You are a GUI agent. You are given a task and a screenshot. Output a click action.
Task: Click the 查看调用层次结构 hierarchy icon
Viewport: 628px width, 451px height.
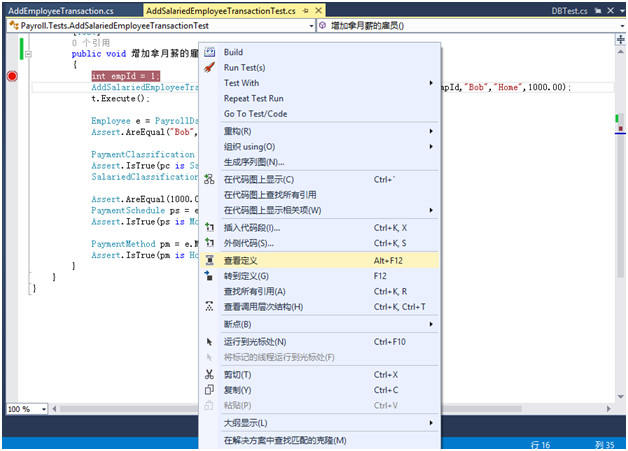209,306
